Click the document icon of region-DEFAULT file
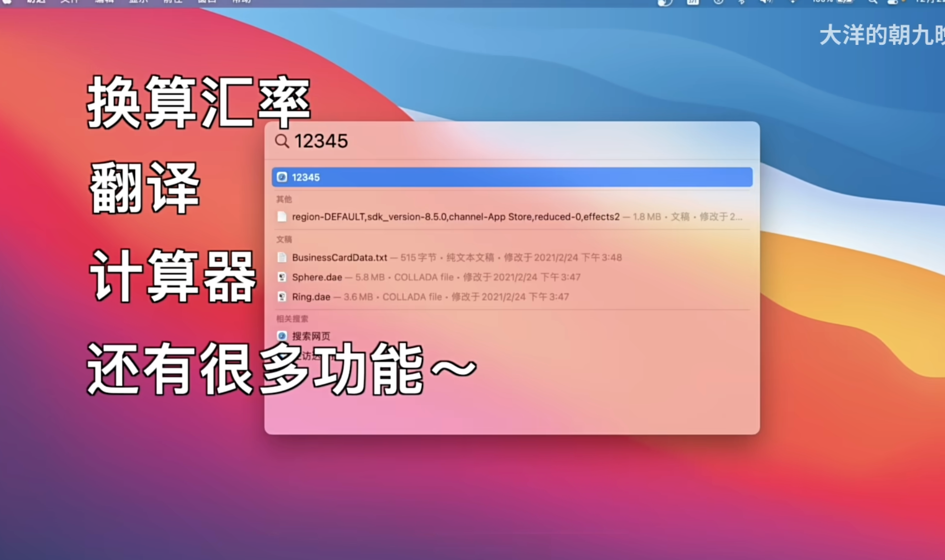Screen dimensions: 945x560 click(282, 217)
